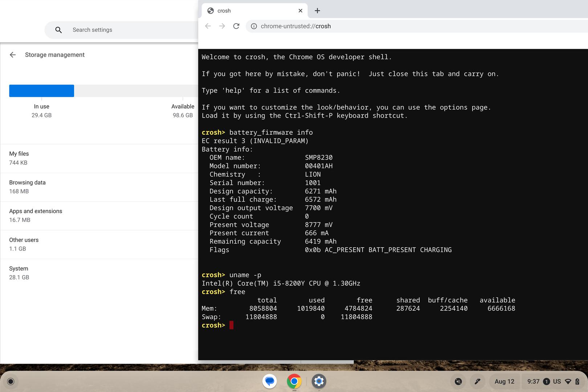Click the Search settings input field
This screenshot has width=588, height=392.
pyautogui.click(x=121, y=30)
